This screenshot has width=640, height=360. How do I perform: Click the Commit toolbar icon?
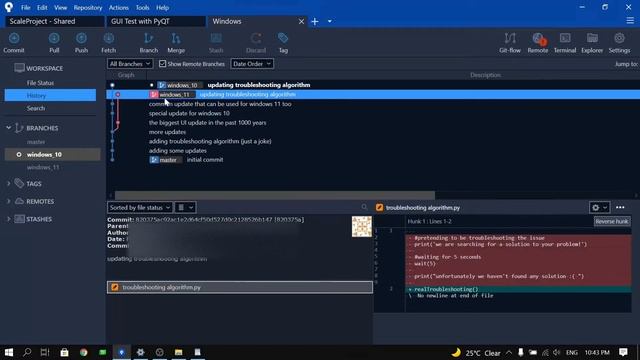pyautogui.click(x=14, y=42)
